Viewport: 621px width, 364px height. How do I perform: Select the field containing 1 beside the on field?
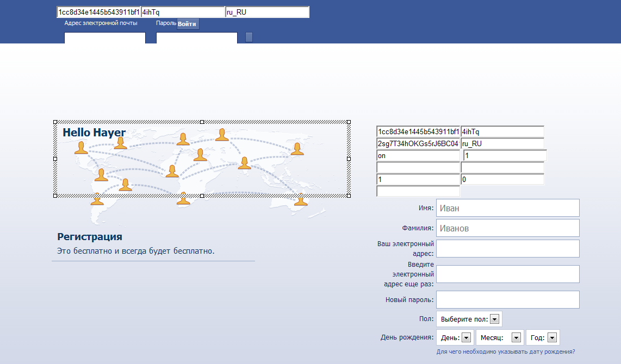point(505,155)
